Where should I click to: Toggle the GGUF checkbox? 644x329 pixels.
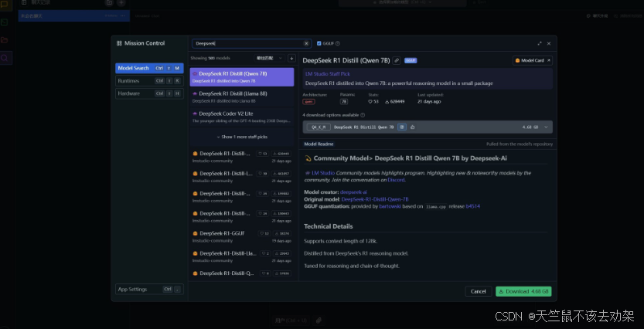coord(319,43)
